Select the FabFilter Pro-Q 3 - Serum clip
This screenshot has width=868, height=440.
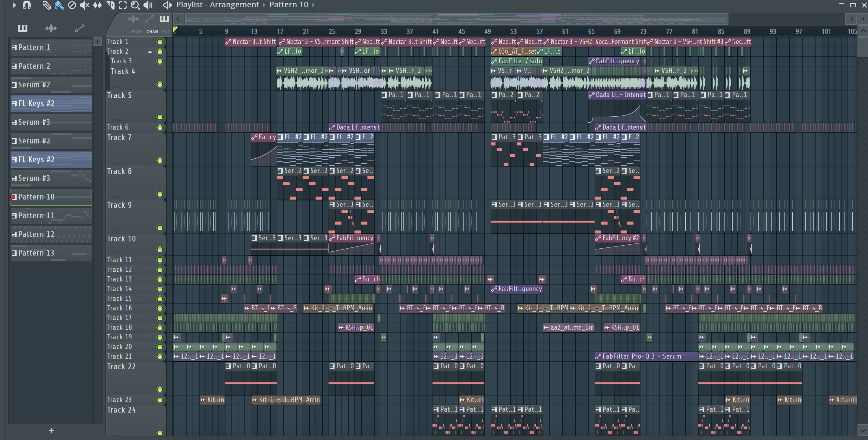pos(646,357)
